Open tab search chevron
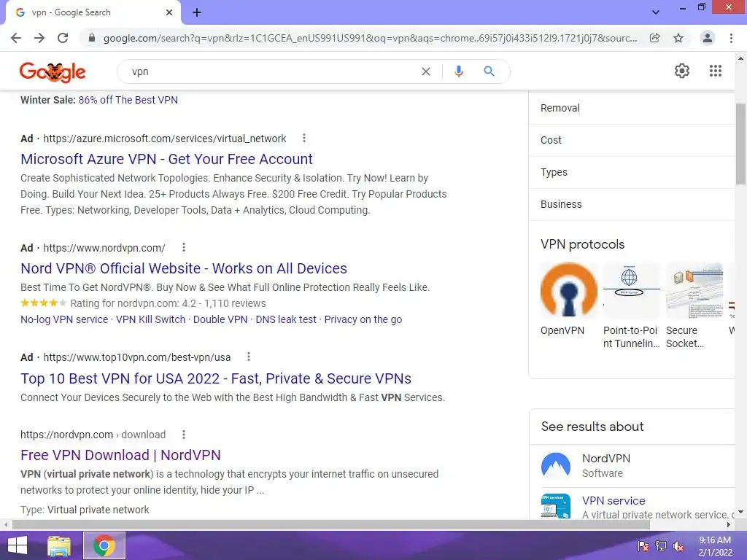 pyautogui.click(x=656, y=12)
